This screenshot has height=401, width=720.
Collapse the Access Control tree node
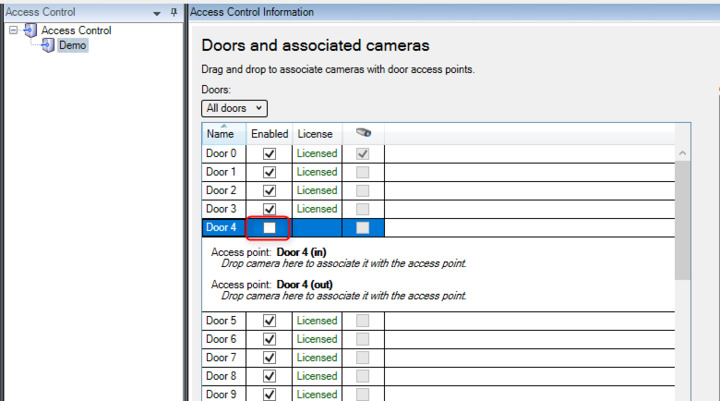coord(12,31)
